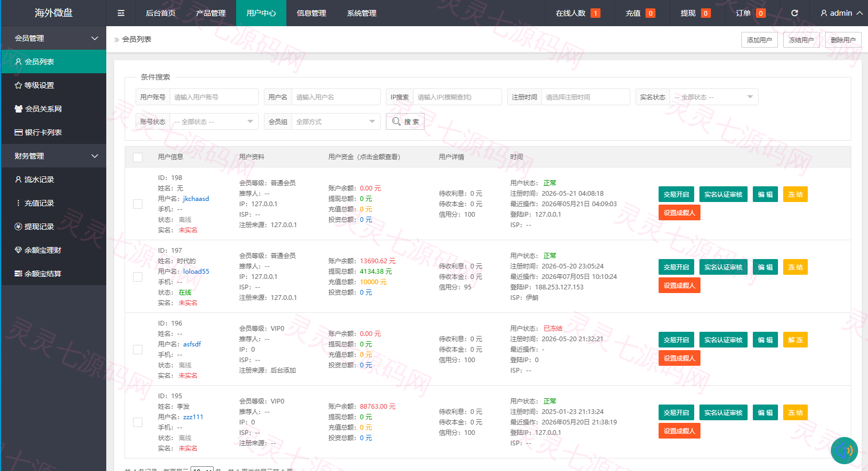868x471 pixels.
Task: Check the checkbox for user zzz111
Action: click(138, 422)
